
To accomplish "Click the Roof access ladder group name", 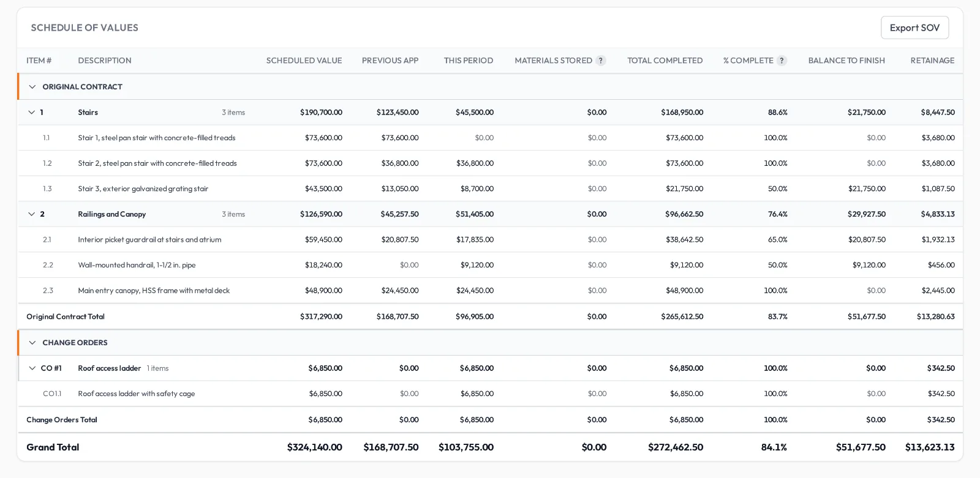I will [x=110, y=368].
